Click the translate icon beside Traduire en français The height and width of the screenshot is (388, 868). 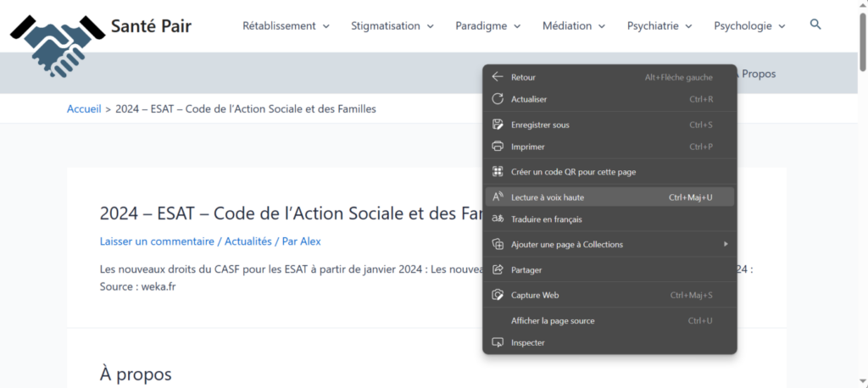tap(498, 219)
